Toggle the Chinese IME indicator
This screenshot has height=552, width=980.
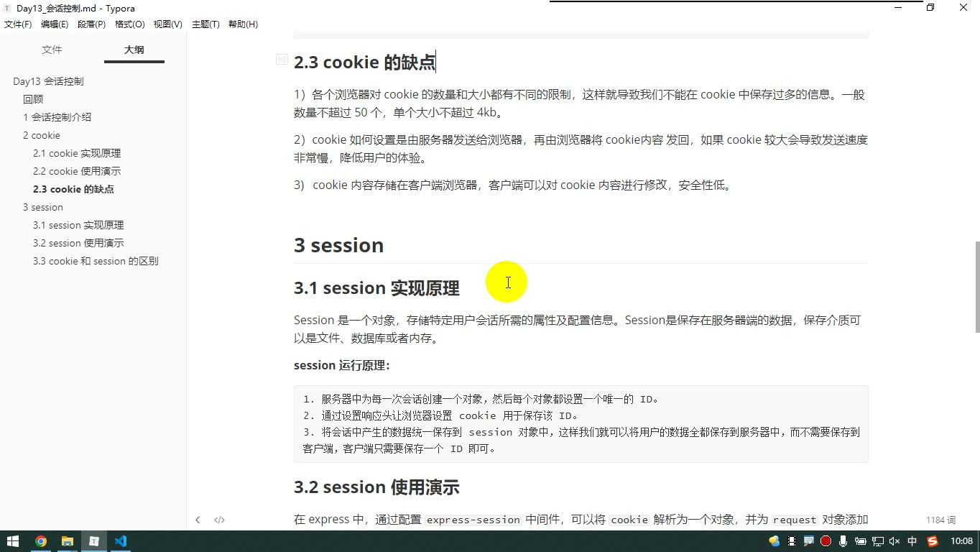coord(912,541)
